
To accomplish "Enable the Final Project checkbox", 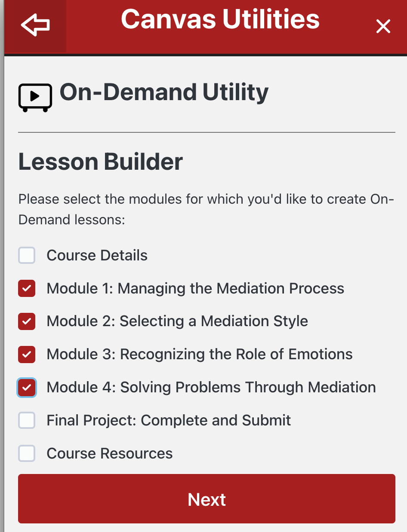I will 27,420.
